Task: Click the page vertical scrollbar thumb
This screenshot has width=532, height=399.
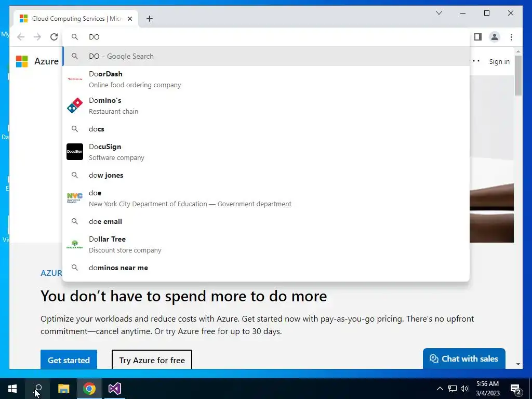Action: point(518,75)
